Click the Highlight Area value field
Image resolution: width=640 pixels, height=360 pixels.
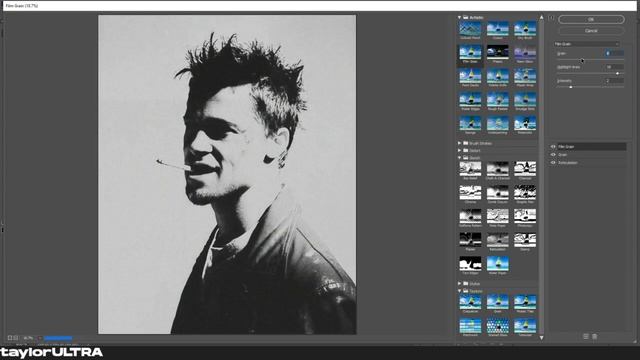pyautogui.click(x=614, y=67)
